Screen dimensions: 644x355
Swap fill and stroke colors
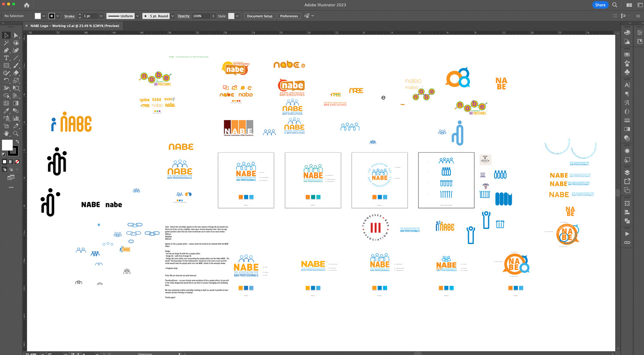[18, 141]
